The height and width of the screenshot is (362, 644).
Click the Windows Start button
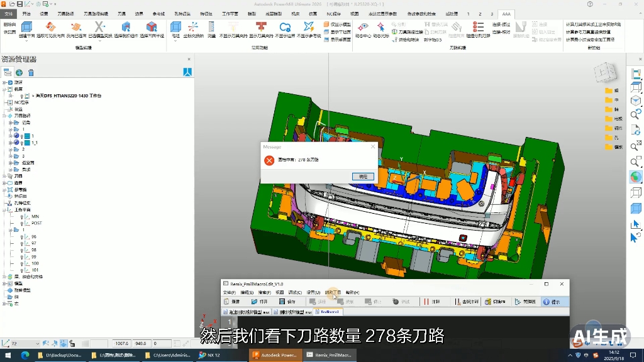[x=8, y=355]
